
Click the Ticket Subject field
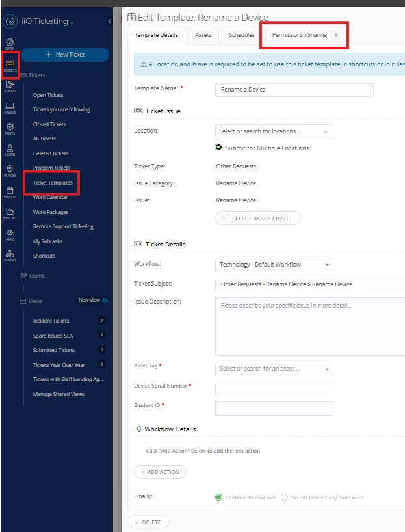[x=310, y=284]
